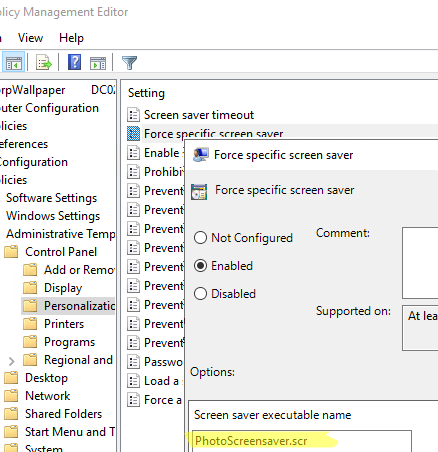Click the Show/Hide Console Tree toolbar icon

pyautogui.click(x=13, y=62)
